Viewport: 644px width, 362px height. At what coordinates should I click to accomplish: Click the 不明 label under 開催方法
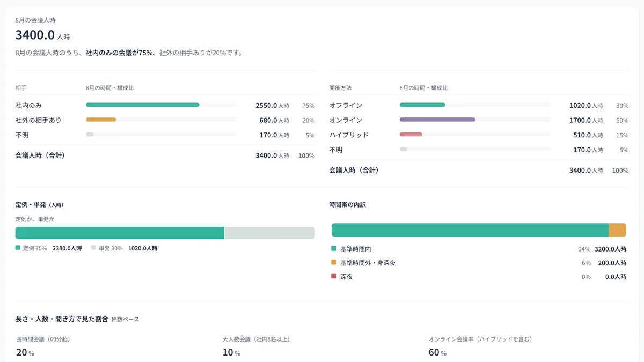click(x=336, y=150)
